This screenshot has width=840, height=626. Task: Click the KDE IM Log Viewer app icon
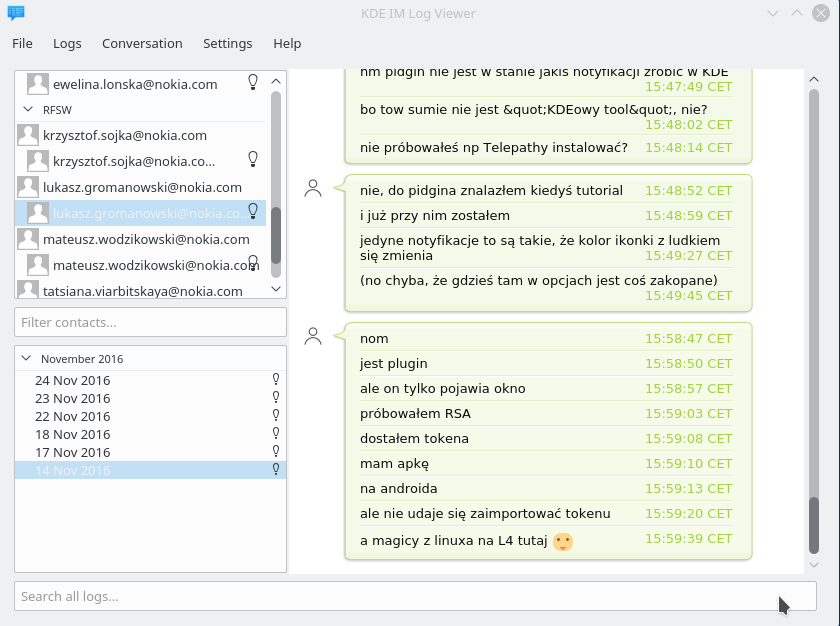coord(16,13)
